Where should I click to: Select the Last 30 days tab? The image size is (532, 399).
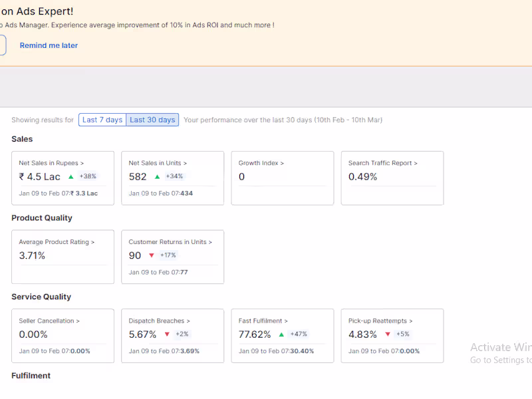pyautogui.click(x=152, y=120)
